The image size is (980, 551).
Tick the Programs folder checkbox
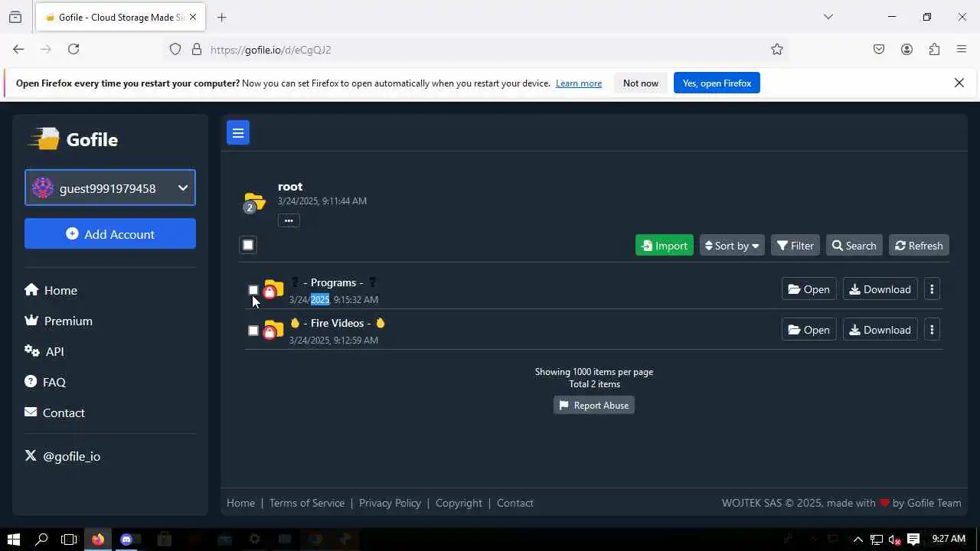click(253, 290)
